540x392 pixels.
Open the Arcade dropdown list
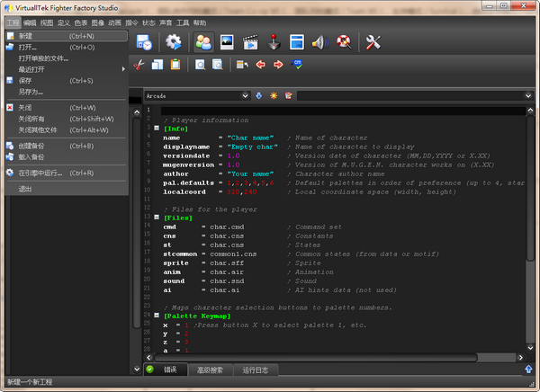click(245, 94)
